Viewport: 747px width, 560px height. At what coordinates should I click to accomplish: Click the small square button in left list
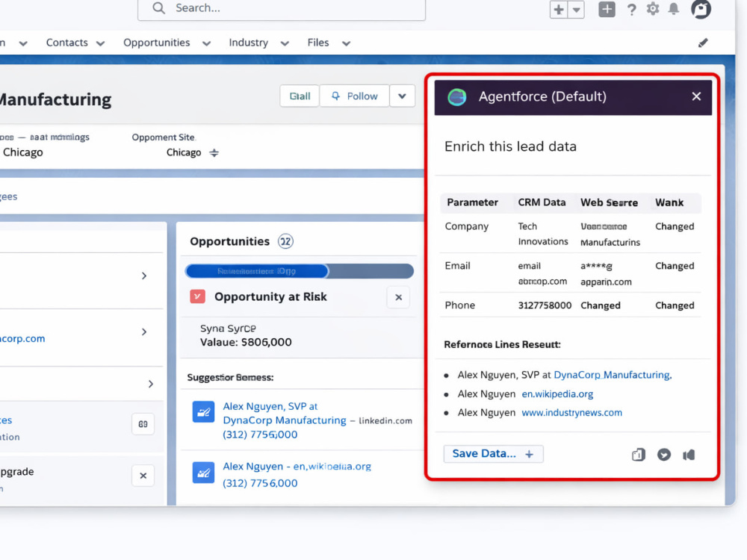[x=143, y=424]
